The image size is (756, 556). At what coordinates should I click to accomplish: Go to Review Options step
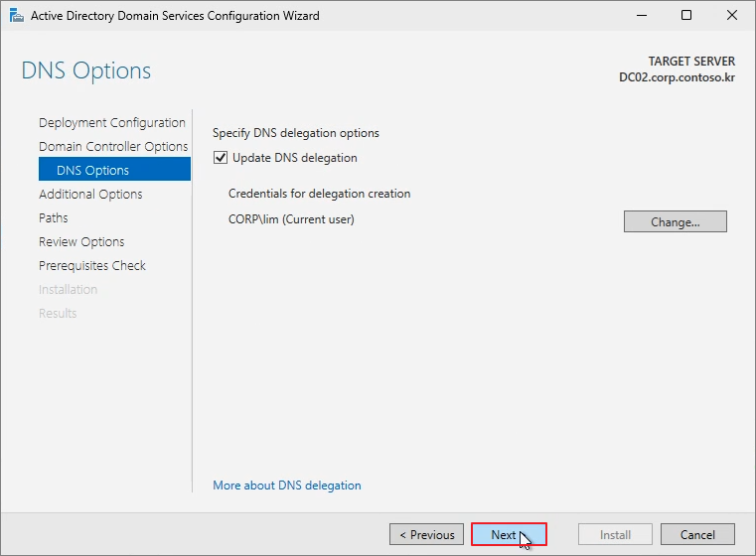point(81,242)
